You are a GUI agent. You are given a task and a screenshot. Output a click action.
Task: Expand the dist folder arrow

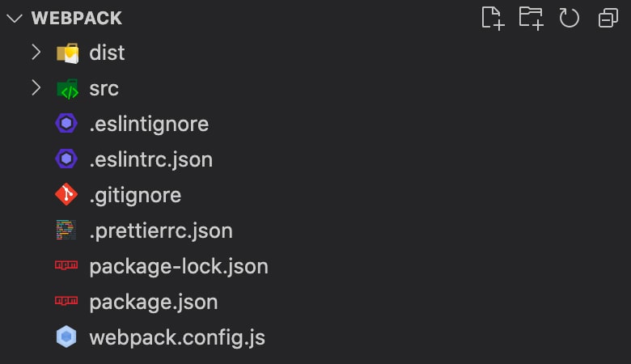click(x=36, y=53)
